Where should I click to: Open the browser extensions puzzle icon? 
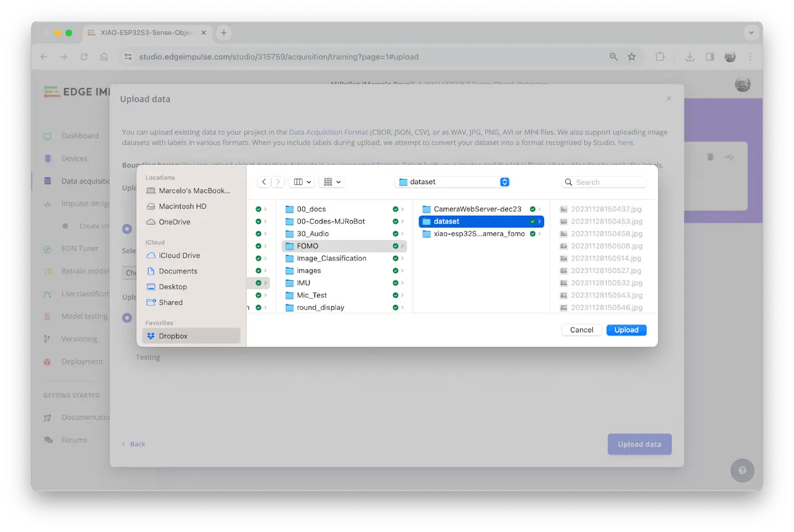660,56
